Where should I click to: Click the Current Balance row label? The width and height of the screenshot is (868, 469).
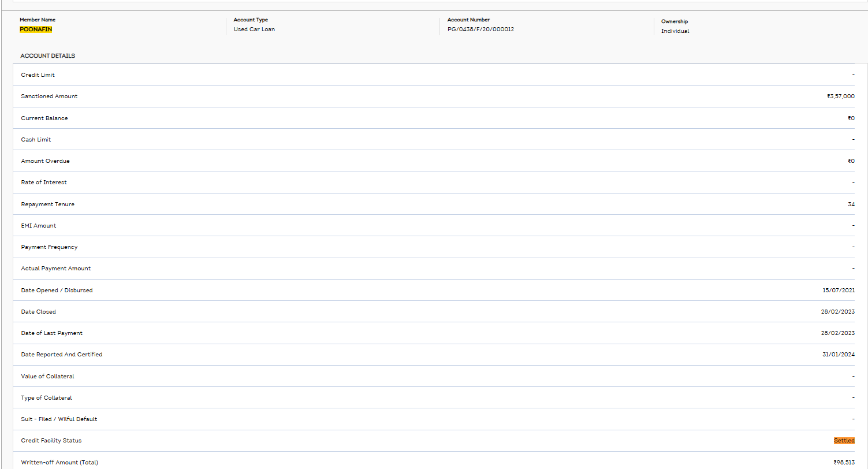(44, 118)
